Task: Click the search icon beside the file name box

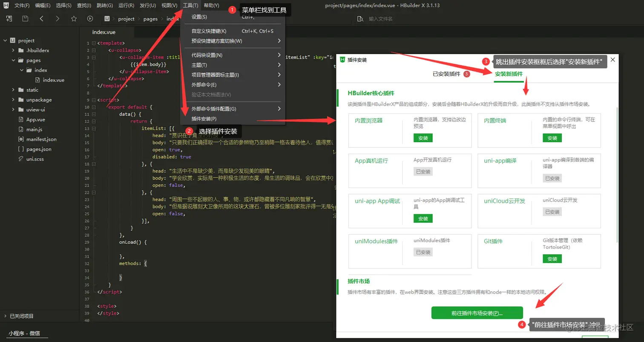Action: coord(360,19)
